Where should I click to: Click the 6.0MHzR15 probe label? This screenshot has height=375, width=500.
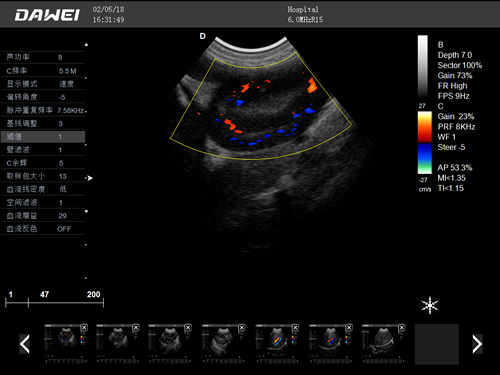(305, 20)
